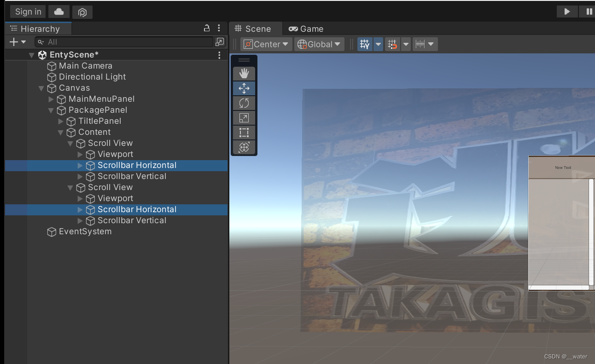The height and width of the screenshot is (364, 595).
Task: Click vertical scrollbar of scroll view in scene
Action: click(x=592, y=232)
